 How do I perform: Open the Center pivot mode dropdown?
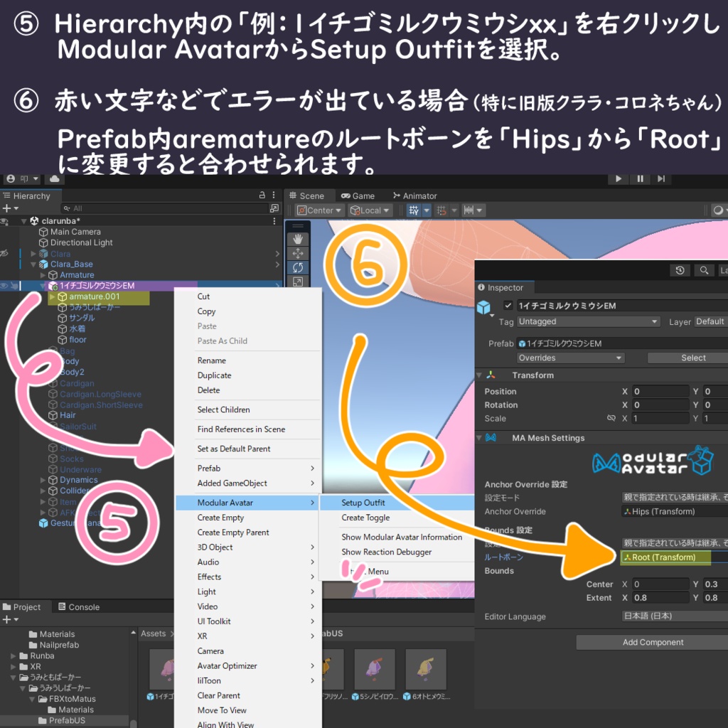point(321,210)
